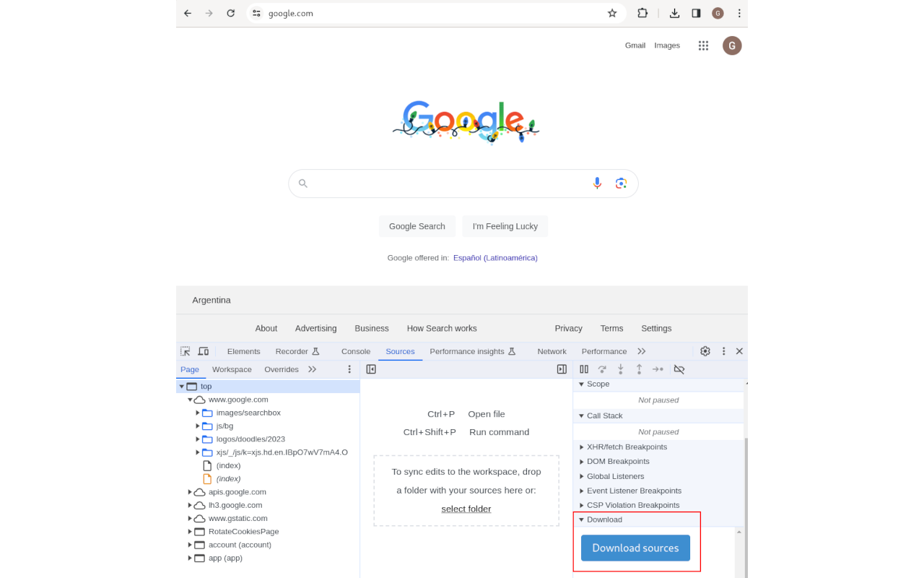This screenshot has width=924, height=578.
Task: Switch to the Workspace tab
Action: 232,369
